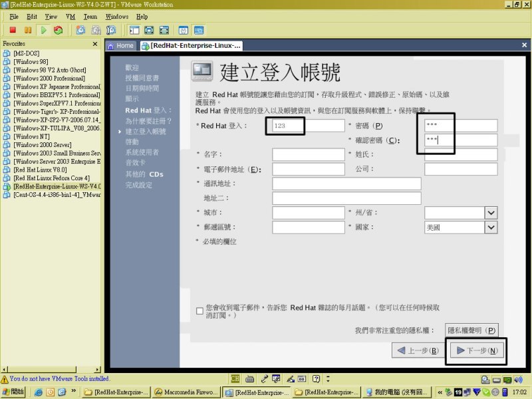Activate quick switch mode toolbar icon
The image size is (532, 399).
[x=164, y=30]
